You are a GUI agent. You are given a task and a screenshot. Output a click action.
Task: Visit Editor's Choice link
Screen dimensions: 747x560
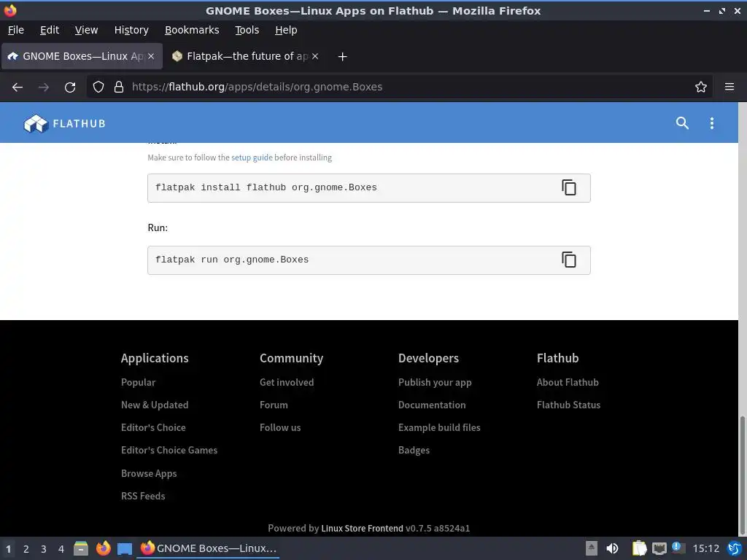coord(153,427)
